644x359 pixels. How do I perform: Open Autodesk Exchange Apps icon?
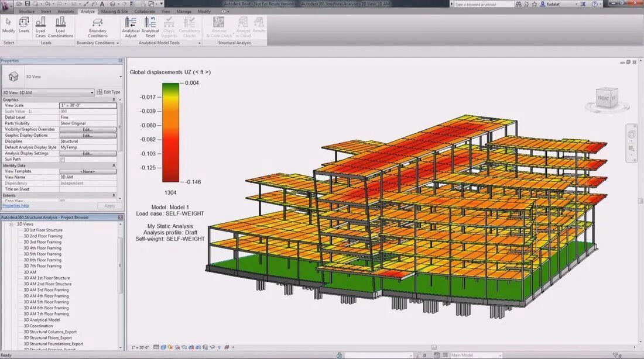tap(583, 4)
